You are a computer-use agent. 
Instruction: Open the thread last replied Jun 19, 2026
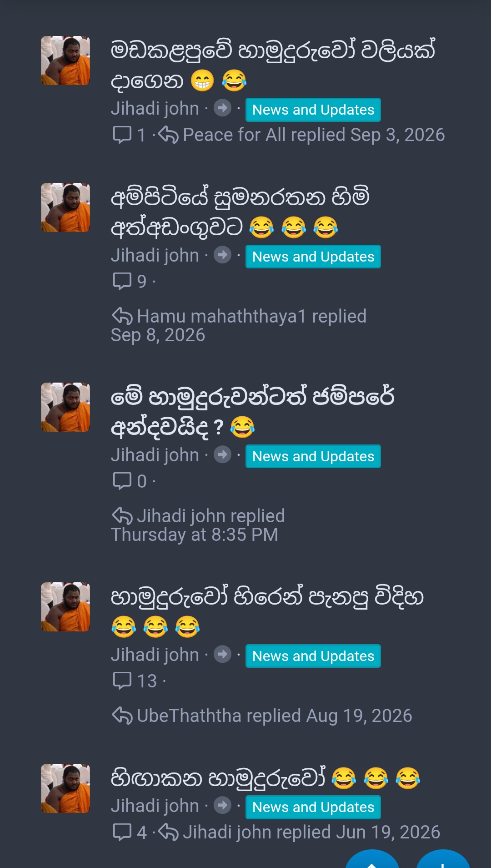tap(266, 777)
